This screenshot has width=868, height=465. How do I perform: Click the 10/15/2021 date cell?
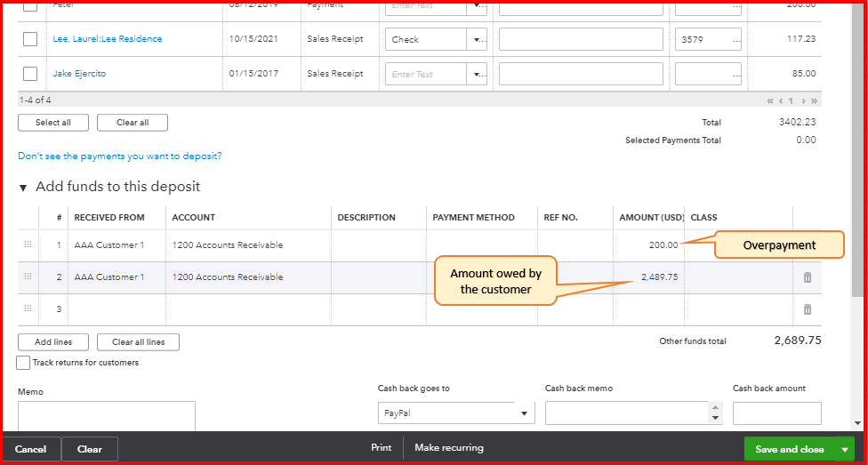click(x=253, y=39)
